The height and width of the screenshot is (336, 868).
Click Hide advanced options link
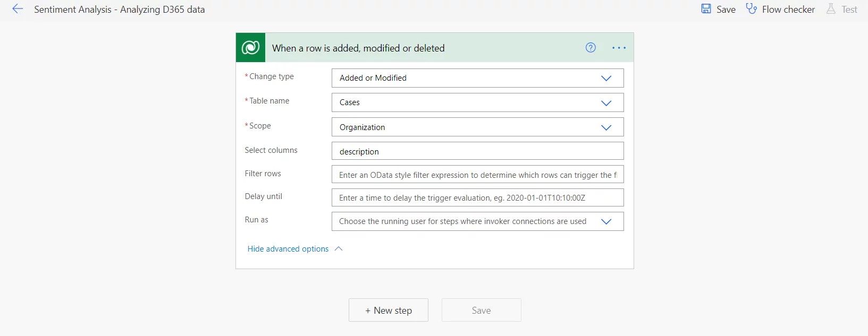288,249
